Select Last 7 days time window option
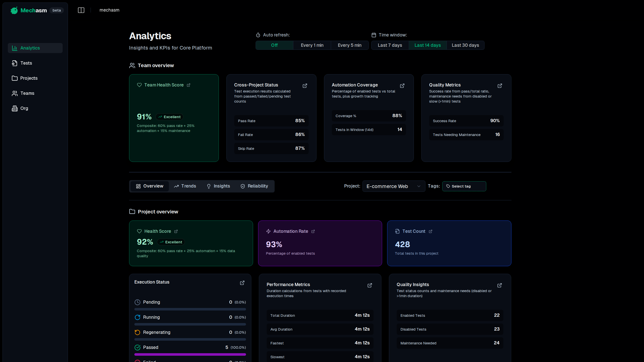 [390, 45]
